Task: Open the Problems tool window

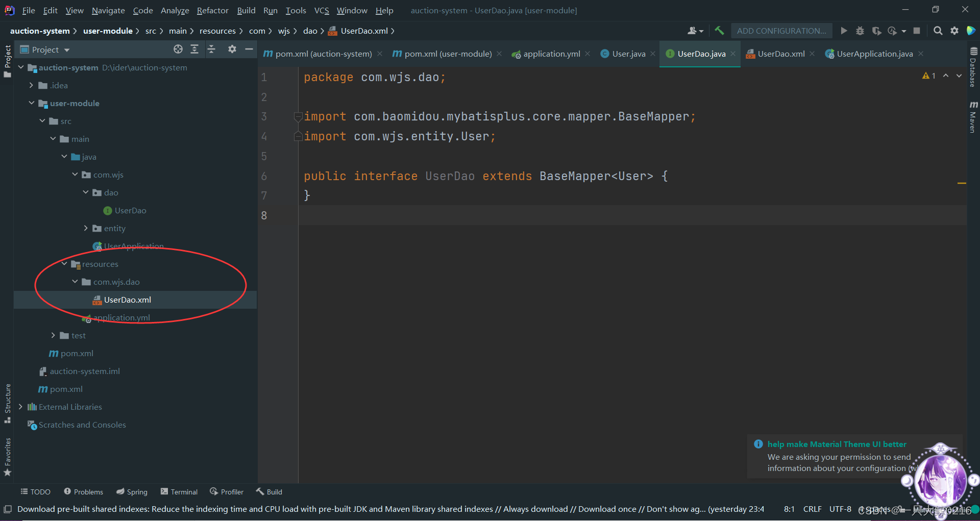Action: click(x=83, y=492)
